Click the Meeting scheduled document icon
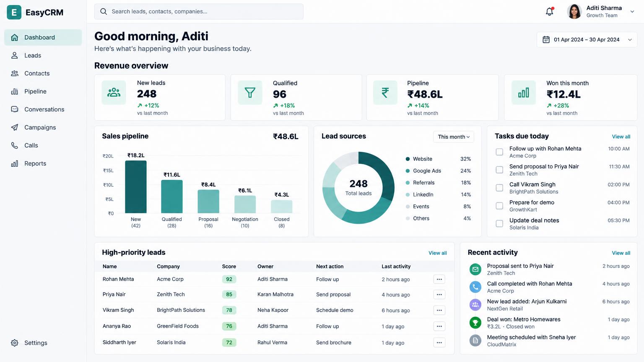Viewport: 644px width, 362px height. coord(475,341)
